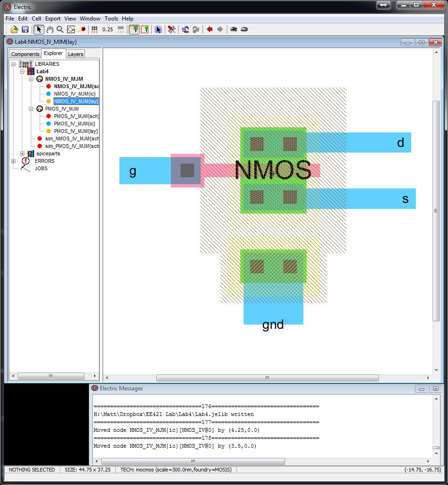Enable cursor click-to-select arrow mode
This screenshot has width=448, height=485.
159,29
